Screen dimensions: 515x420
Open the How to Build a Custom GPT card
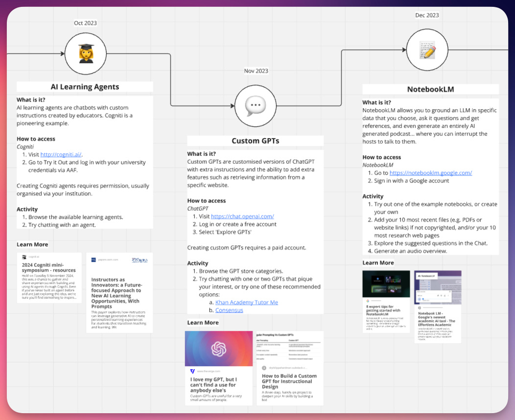pos(289,368)
